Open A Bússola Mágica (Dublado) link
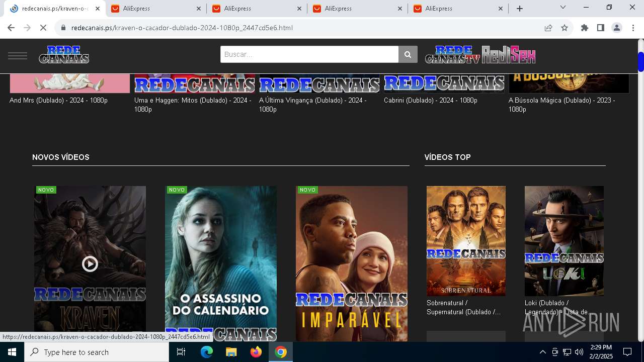 [562, 105]
